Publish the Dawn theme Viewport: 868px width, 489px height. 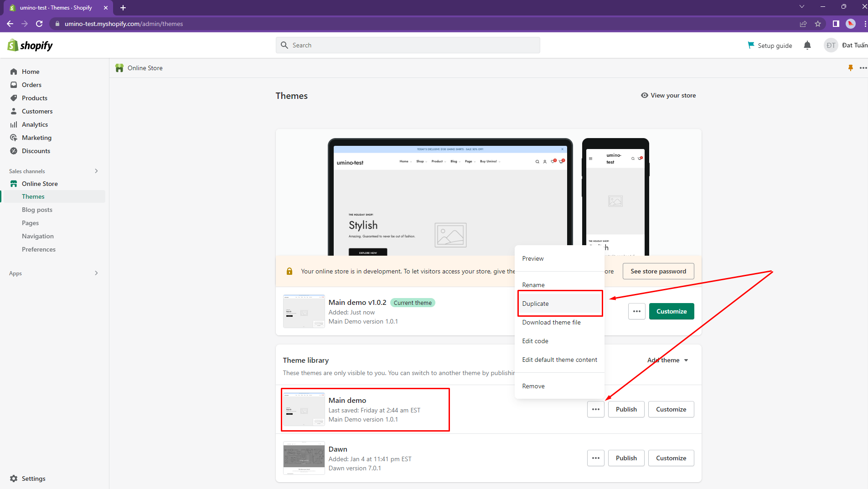[626, 458]
